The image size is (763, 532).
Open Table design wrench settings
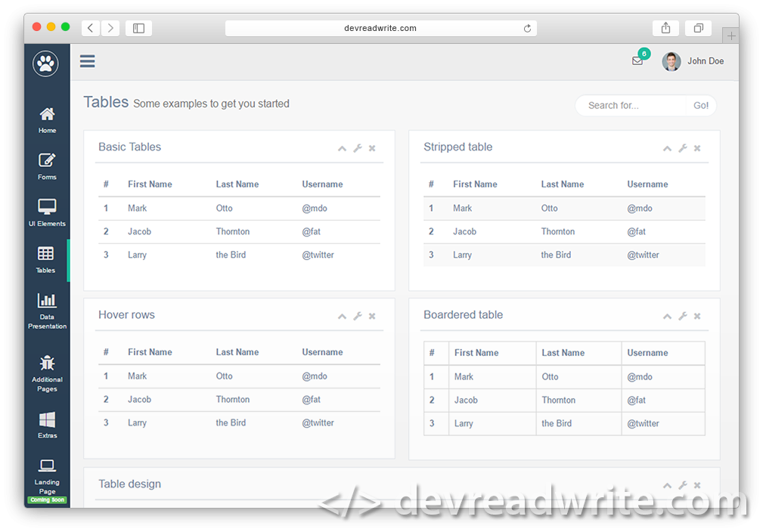(683, 485)
